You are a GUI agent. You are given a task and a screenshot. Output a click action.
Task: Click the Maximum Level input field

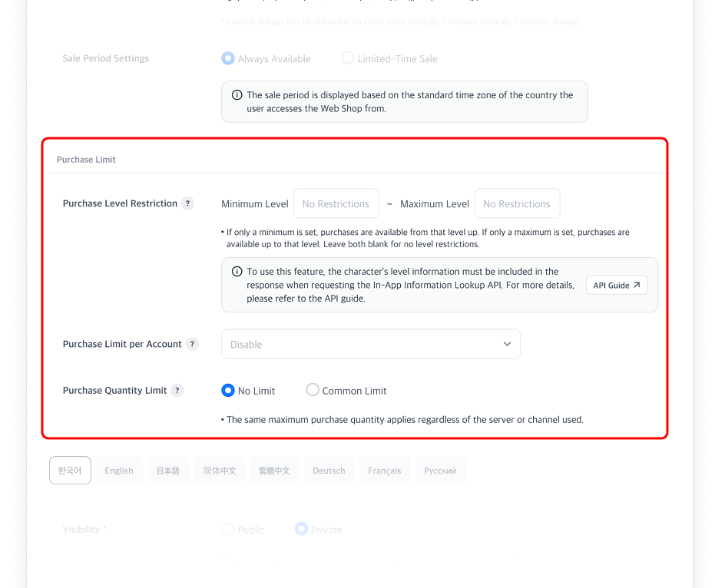(517, 203)
